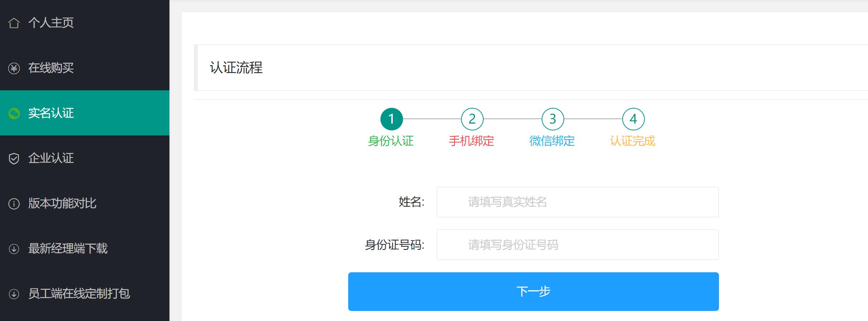This screenshot has width=868, height=321.
Task: Click the green WeChat icon beside 实名认证
Action: (14, 113)
